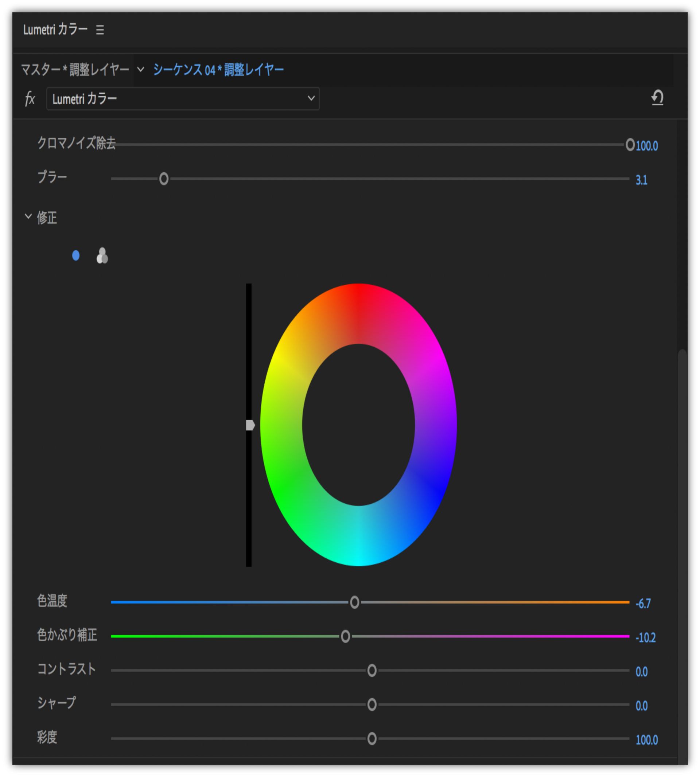Click the reset effect arrow icon
Viewport: 700px width, 777px height.
point(657,98)
